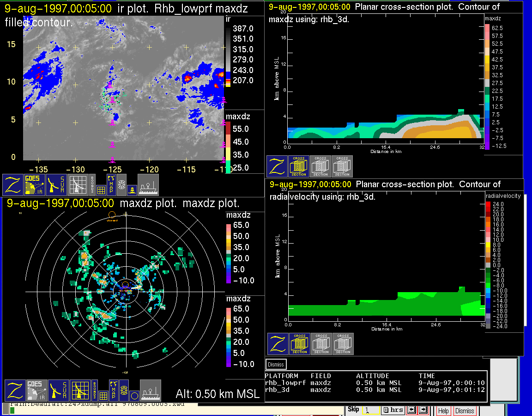Click the GOES IR satellite icon in the top plot
Screen dimensions: 532x416
[35, 184]
